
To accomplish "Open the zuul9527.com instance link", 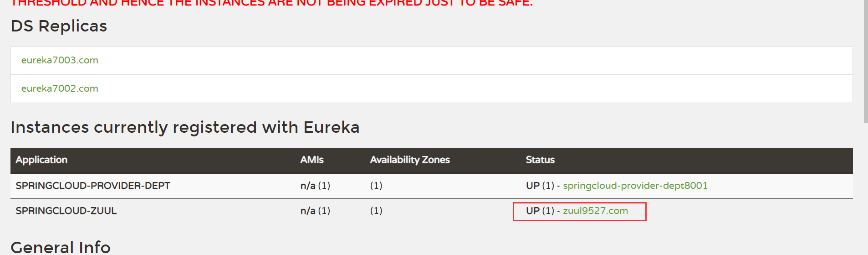I will click(595, 211).
